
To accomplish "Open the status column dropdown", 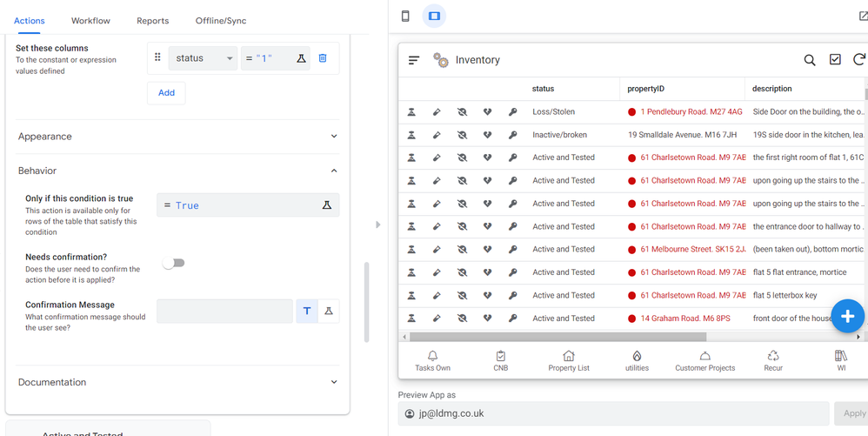I will (x=203, y=58).
